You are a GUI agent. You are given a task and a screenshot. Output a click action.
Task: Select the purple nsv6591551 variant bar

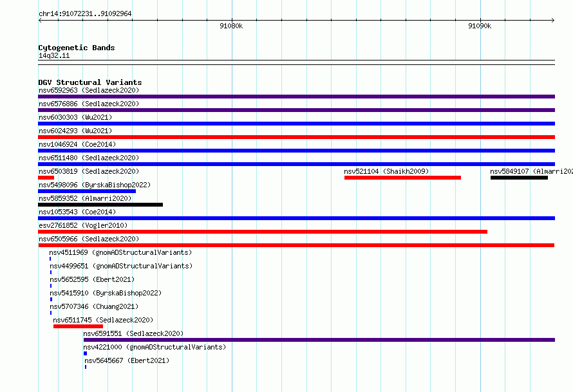pos(319,340)
